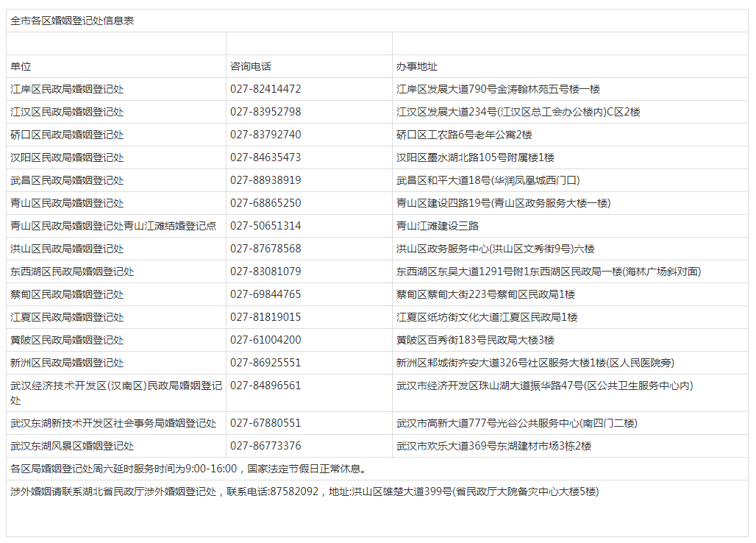Click phone number 027-61004200
This screenshot has height=543, width=756.
click(265, 340)
